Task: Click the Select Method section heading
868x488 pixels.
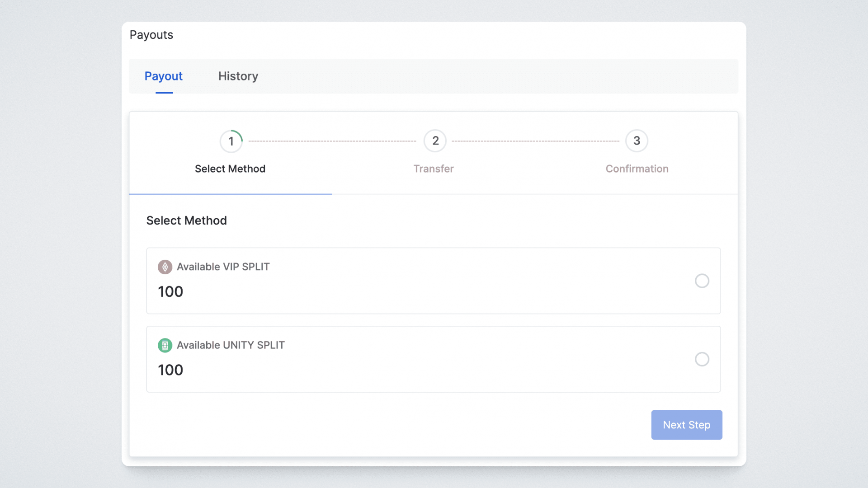Action: coord(186,221)
